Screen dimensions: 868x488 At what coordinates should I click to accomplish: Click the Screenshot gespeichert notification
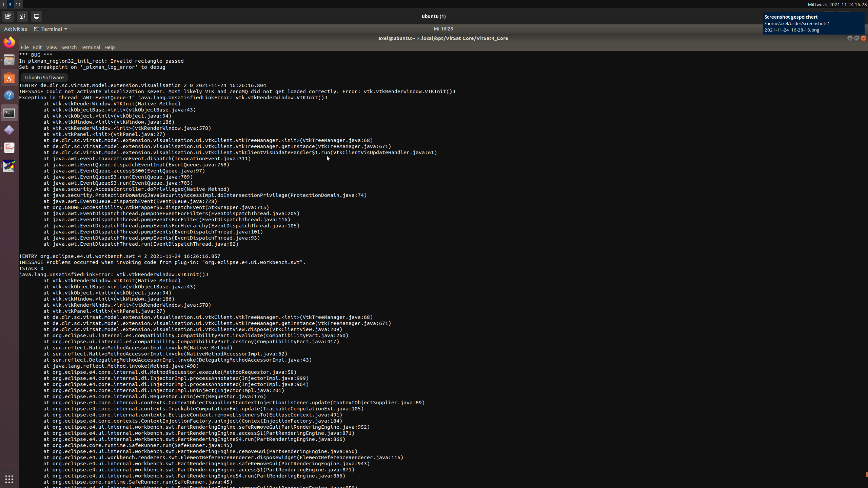coord(813,23)
